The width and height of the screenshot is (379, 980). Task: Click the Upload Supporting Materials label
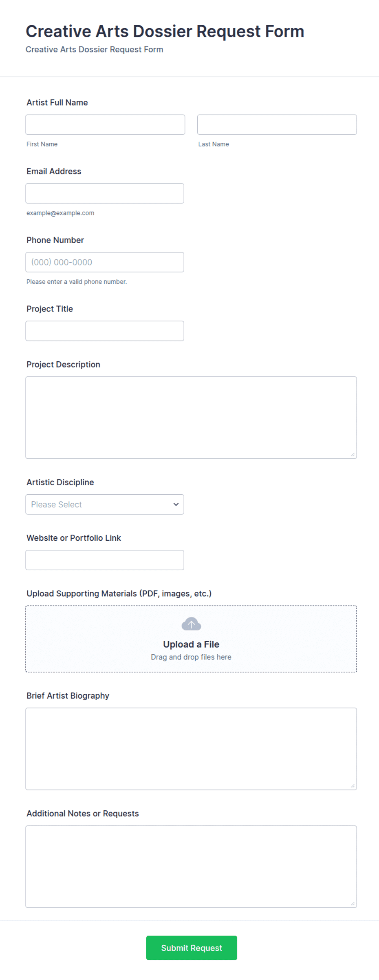[x=119, y=594]
